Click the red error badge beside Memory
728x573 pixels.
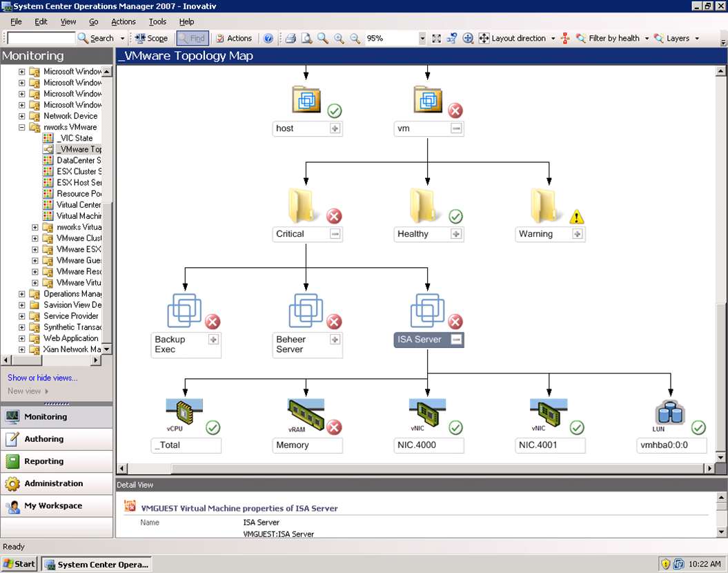[334, 427]
